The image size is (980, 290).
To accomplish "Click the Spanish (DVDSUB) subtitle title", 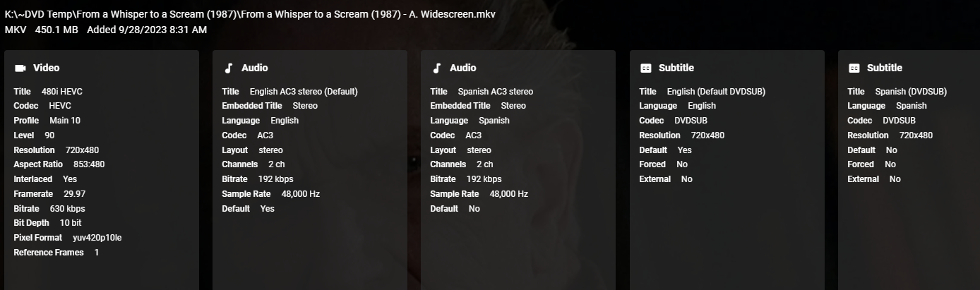I will pyautogui.click(x=911, y=92).
